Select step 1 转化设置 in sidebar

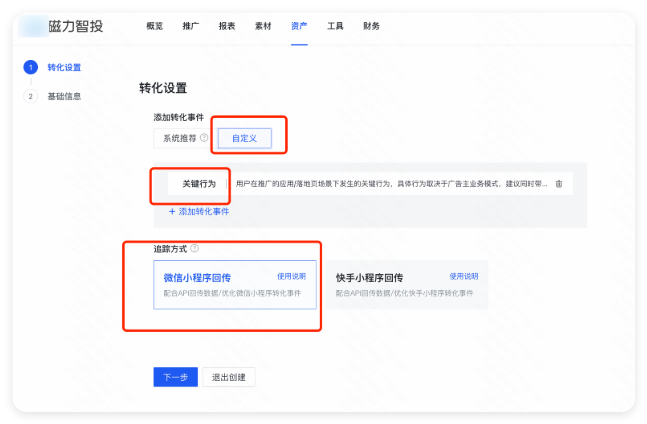52,67
